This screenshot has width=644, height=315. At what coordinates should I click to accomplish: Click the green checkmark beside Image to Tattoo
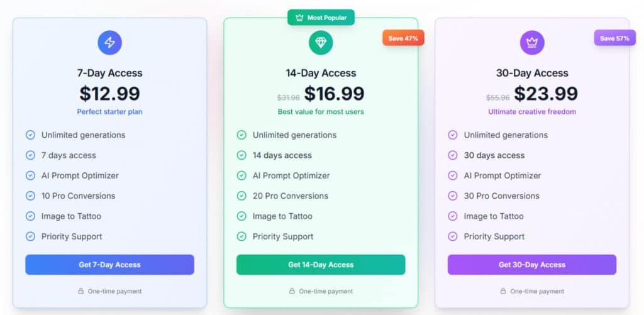click(241, 216)
